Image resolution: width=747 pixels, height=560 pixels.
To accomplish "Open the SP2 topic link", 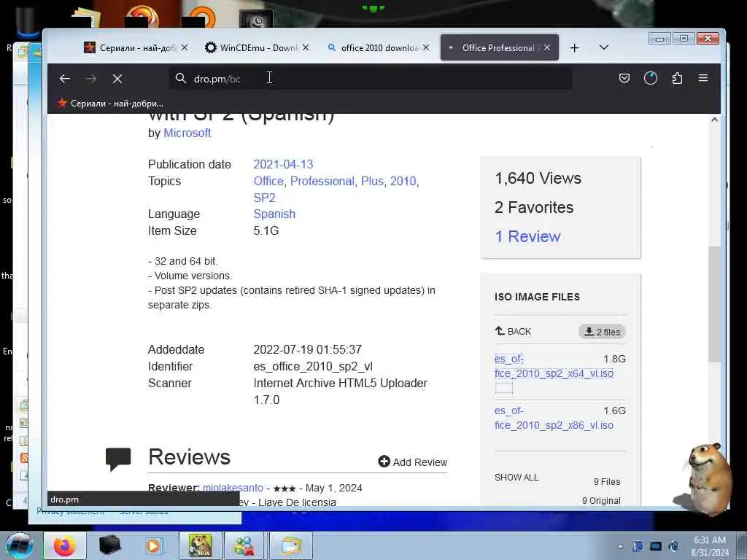I will click(264, 198).
